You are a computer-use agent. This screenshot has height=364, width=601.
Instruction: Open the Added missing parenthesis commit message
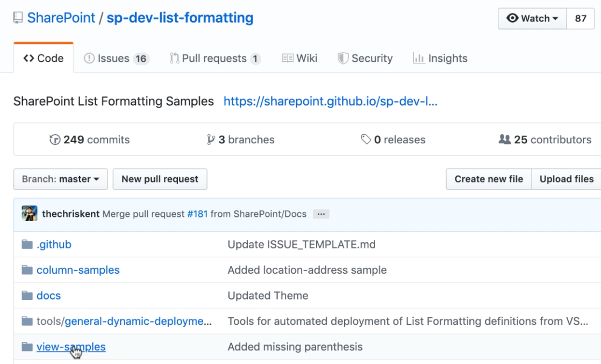click(x=295, y=347)
